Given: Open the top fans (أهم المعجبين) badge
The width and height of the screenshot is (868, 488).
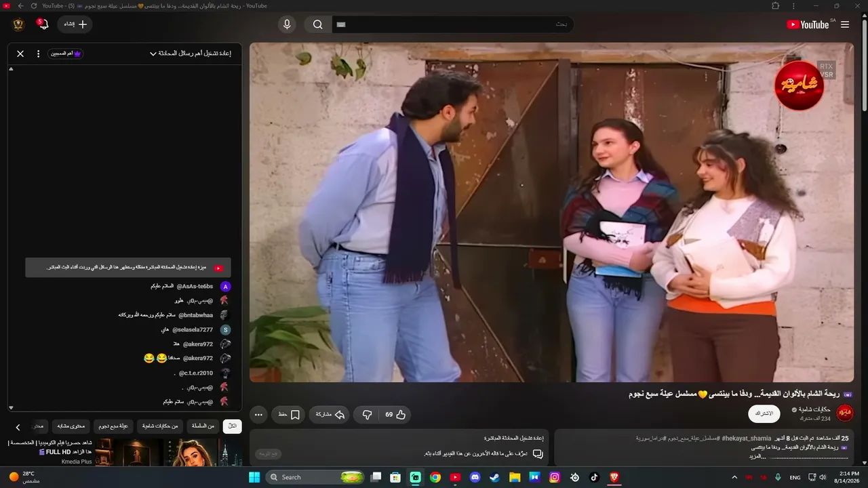Looking at the screenshot, I should pos(66,54).
